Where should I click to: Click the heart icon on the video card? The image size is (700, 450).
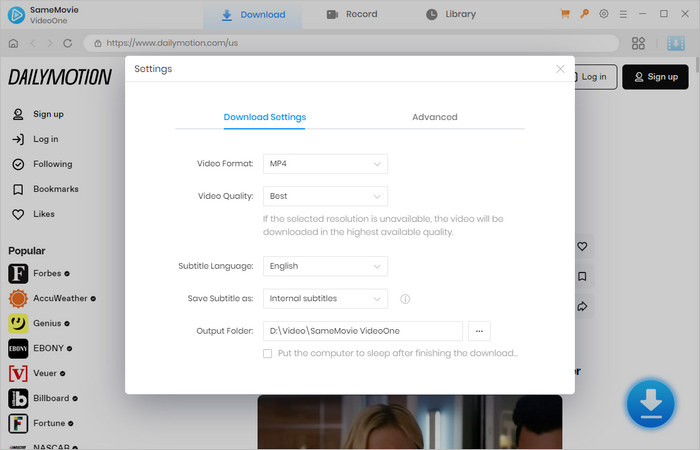(x=582, y=246)
